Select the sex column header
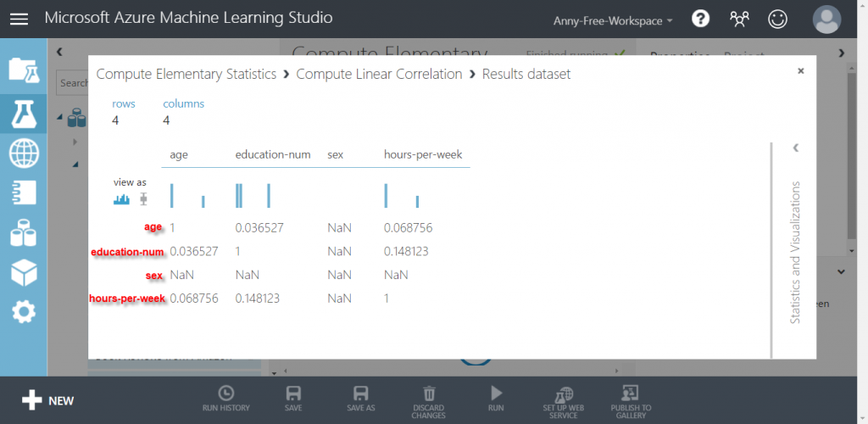The image size is (868, 424). click(336, 154)
